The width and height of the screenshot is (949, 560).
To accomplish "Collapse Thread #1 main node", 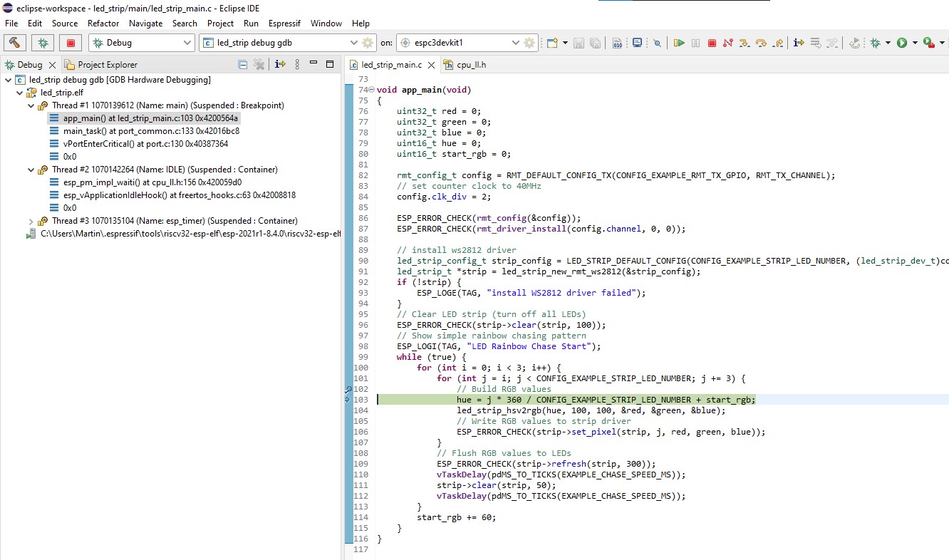I will [x=31, y=105].
